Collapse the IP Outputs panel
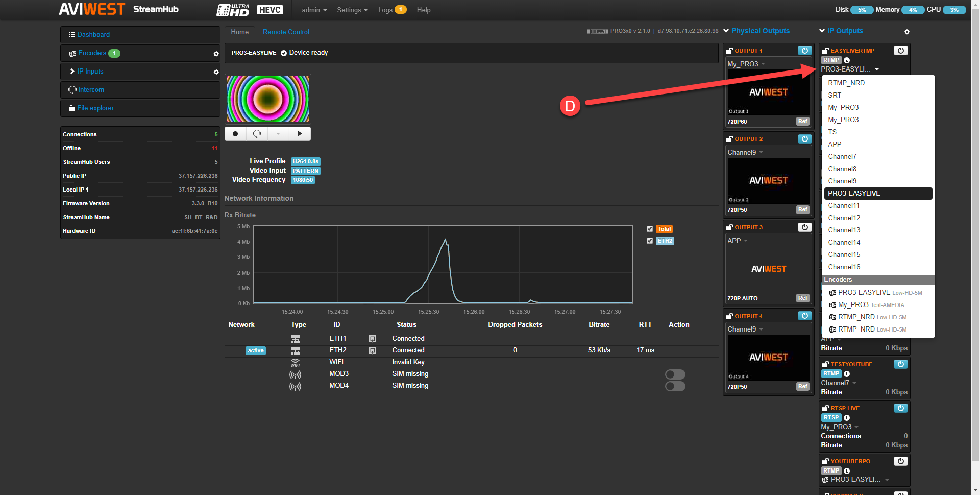Viewport: 980px width, 495px height. tap(822, 31)
